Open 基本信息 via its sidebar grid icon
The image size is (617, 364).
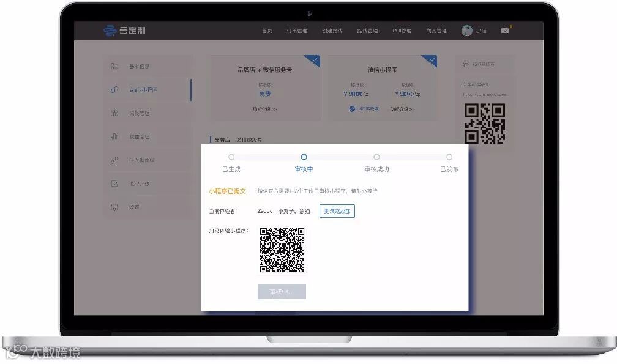point(114,66)
